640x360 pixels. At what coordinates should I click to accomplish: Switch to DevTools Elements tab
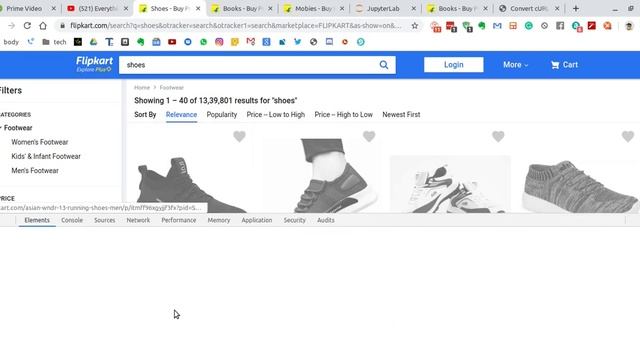pyautogui.click(x=37, y=220)
